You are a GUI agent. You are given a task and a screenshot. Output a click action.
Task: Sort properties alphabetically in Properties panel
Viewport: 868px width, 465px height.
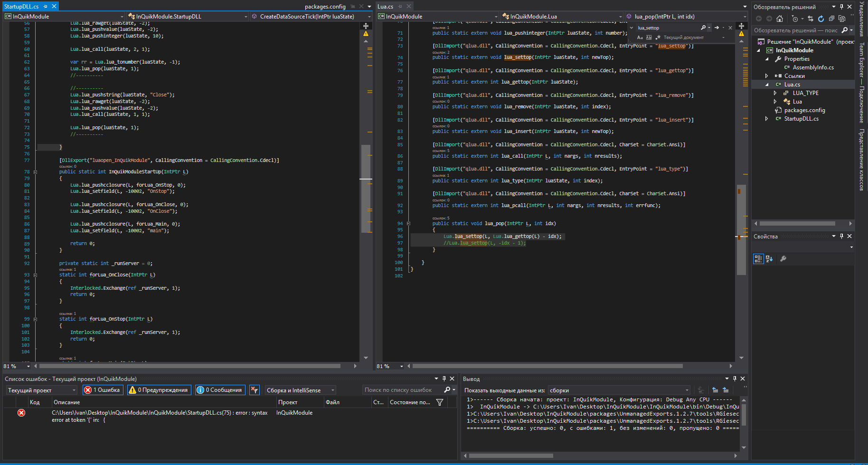click(769, 259)
